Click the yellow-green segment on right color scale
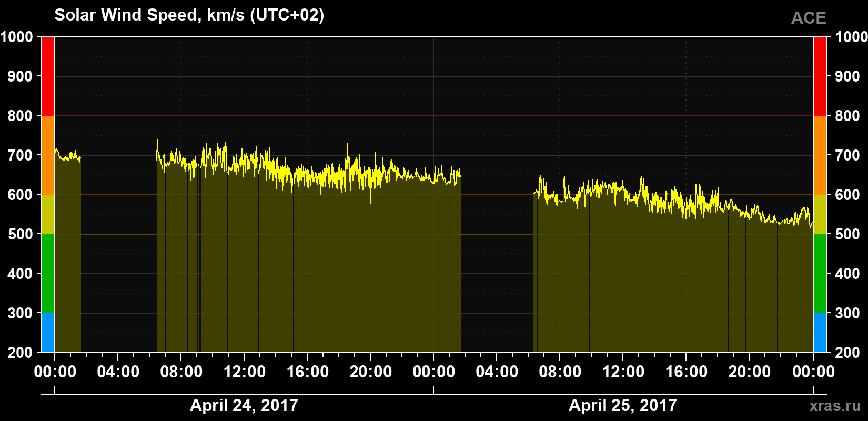The image size is (868, 421). click(820, 214)
